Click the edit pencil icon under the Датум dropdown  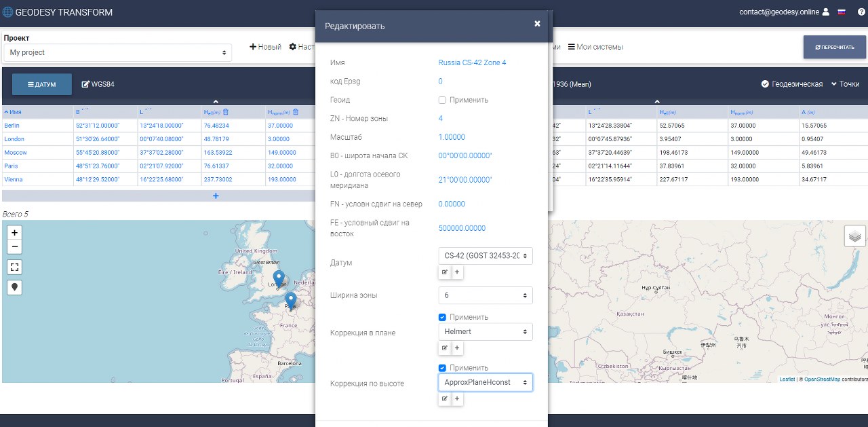pyautogui.click(x=445, y=272)
